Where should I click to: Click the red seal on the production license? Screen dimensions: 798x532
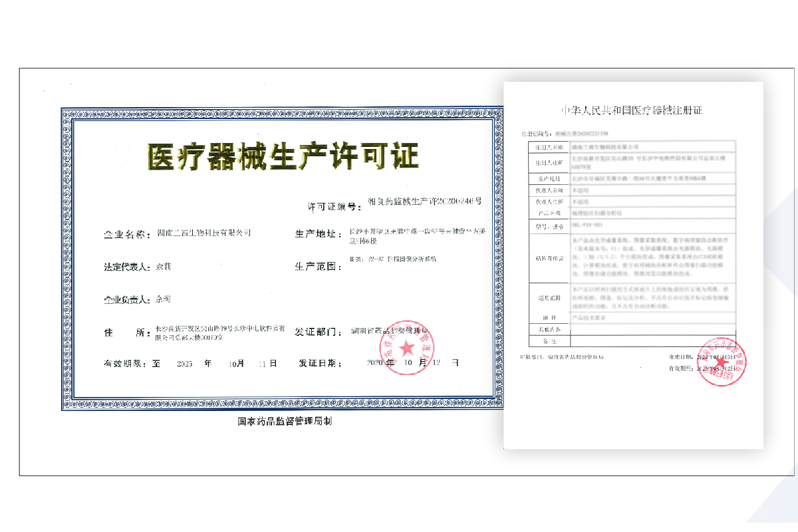pyautogui.click(x=406, y=348)
